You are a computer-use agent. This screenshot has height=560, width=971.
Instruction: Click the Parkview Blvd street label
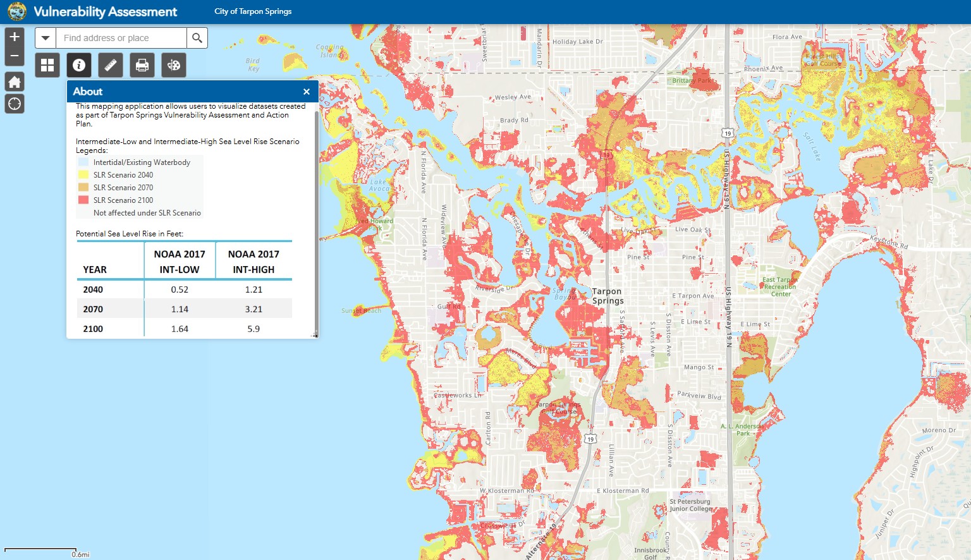coord(699,396)
